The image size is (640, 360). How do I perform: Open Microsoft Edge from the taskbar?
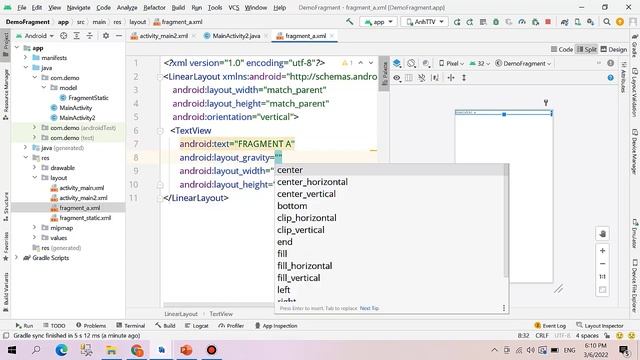61,350
